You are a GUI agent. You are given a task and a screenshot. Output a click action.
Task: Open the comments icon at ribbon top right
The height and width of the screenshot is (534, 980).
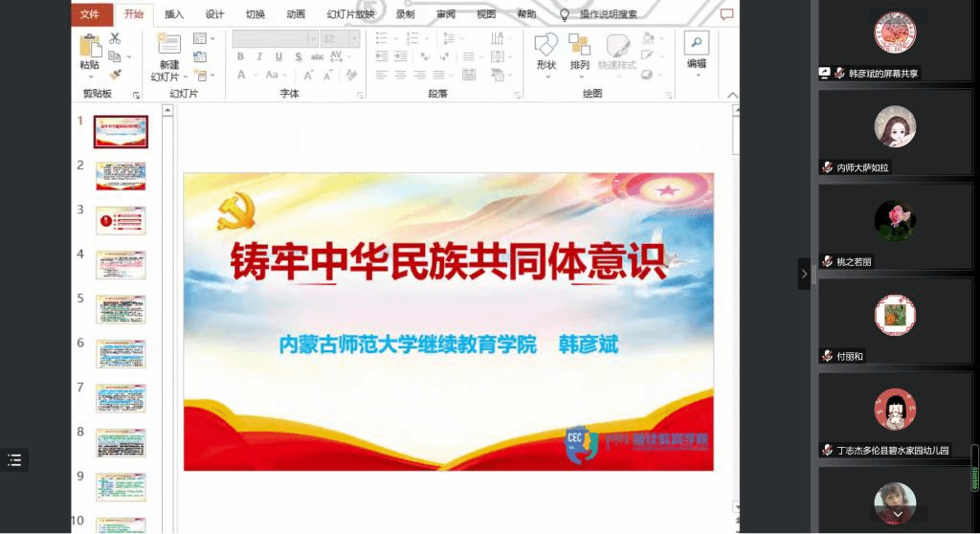[726, 14]
